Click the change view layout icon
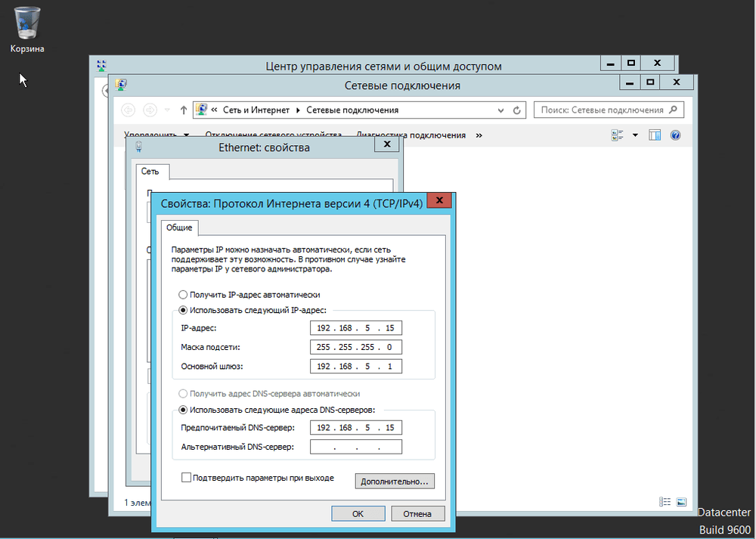The height and width of the screenshot is (539, 756). coord(617,135)
